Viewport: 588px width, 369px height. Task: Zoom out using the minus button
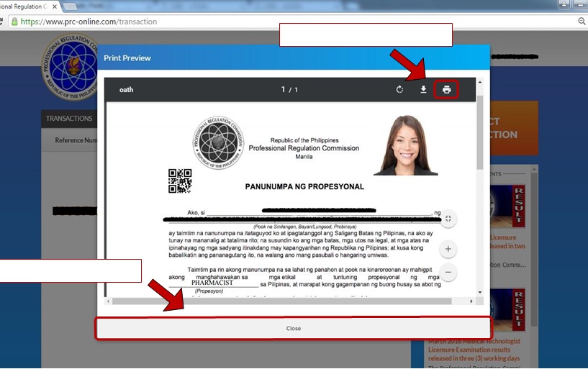[448, 273]
